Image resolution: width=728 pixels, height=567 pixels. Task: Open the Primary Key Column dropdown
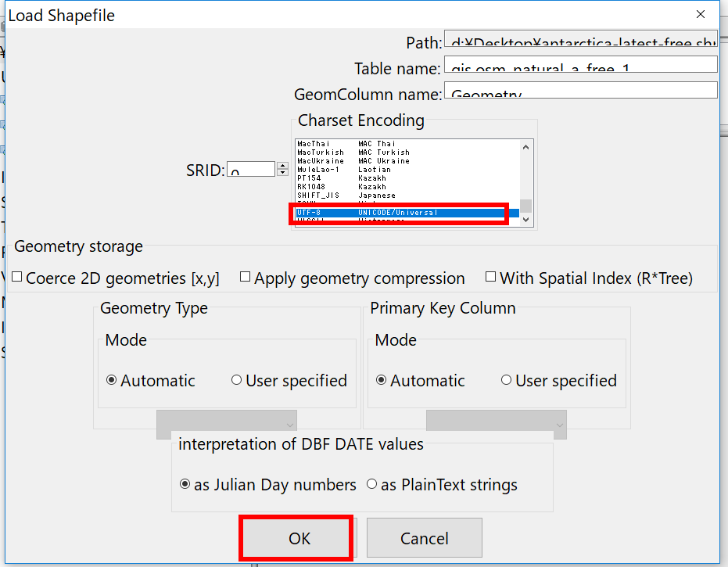497,425
